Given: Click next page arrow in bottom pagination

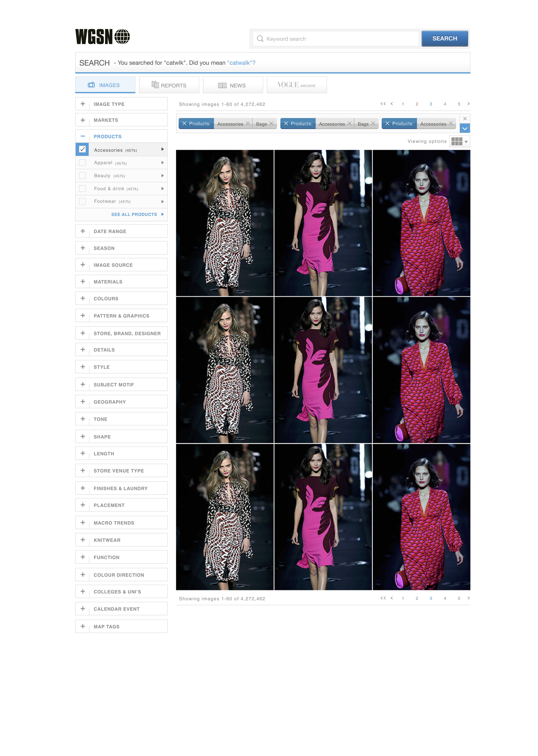Looking at the screenshot, I should (x=468, y=598).
